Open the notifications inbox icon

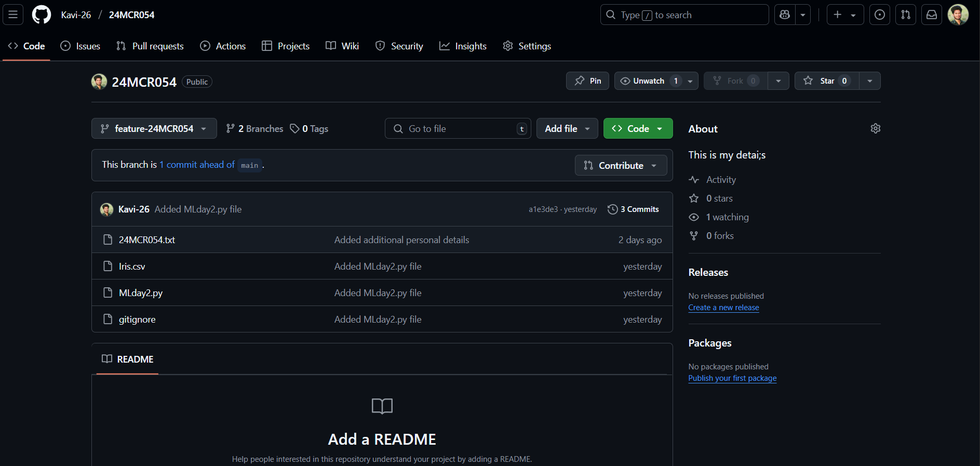[932, 15]
